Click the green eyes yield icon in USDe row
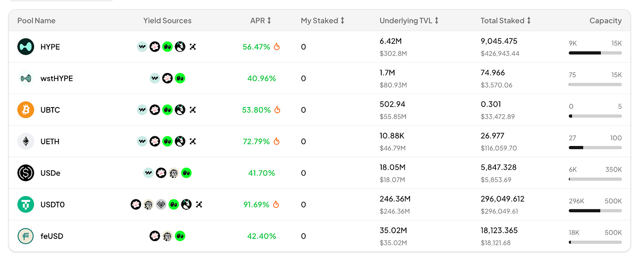The image size is (644, 261). coord(186,173)
